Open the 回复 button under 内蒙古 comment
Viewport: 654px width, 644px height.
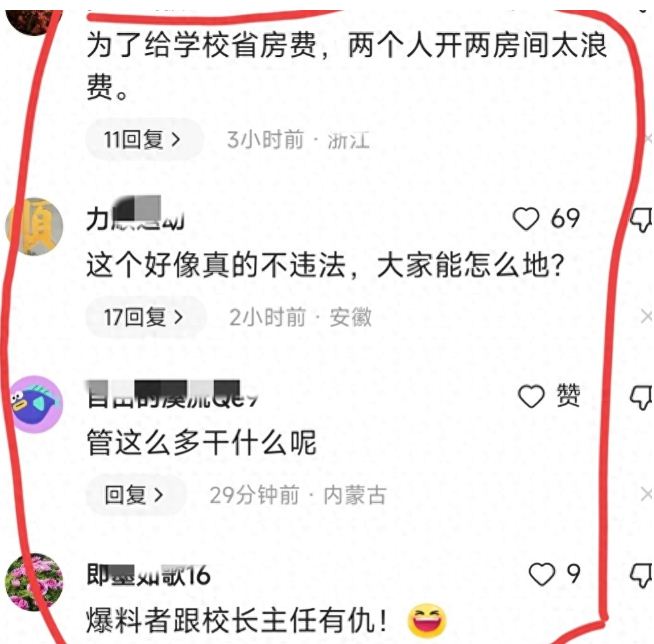136,495
